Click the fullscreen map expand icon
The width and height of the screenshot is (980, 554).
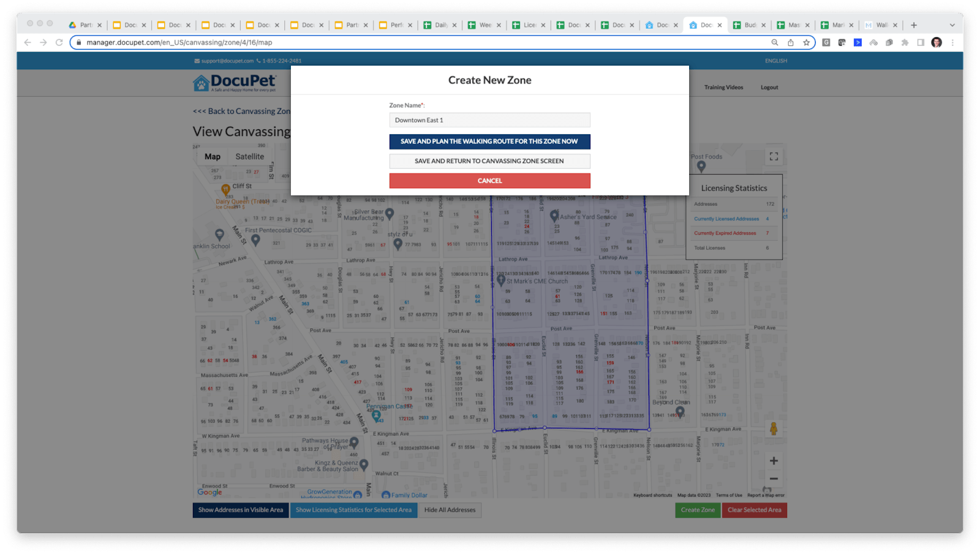[774, 156]
